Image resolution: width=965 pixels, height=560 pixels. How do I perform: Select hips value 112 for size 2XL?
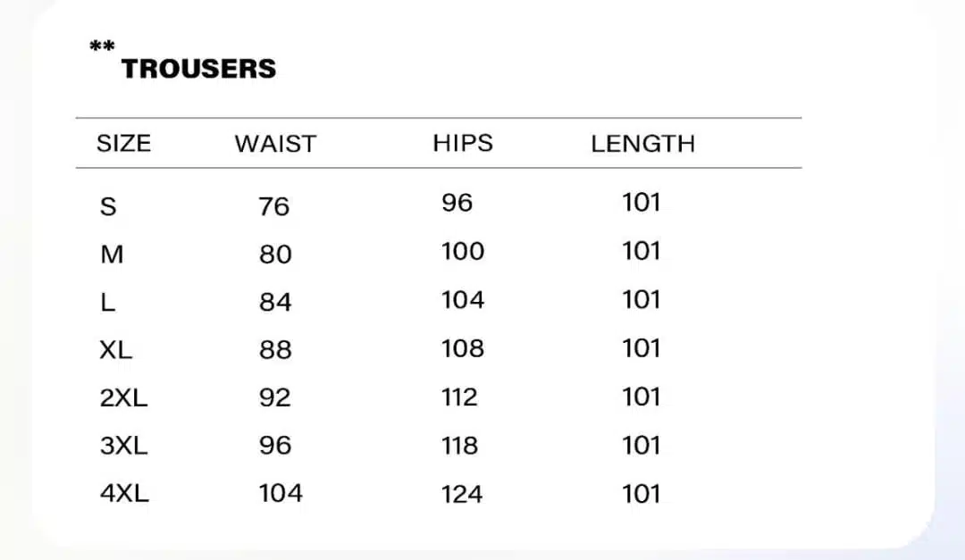click(x=459, y=397)
